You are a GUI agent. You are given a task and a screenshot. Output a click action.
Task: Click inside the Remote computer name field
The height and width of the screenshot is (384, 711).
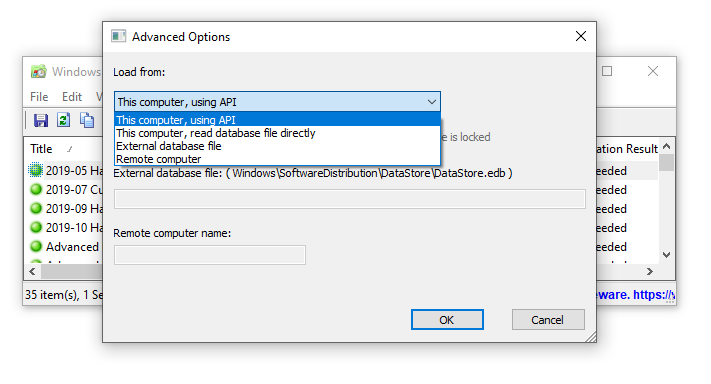(x=209, y=255)
